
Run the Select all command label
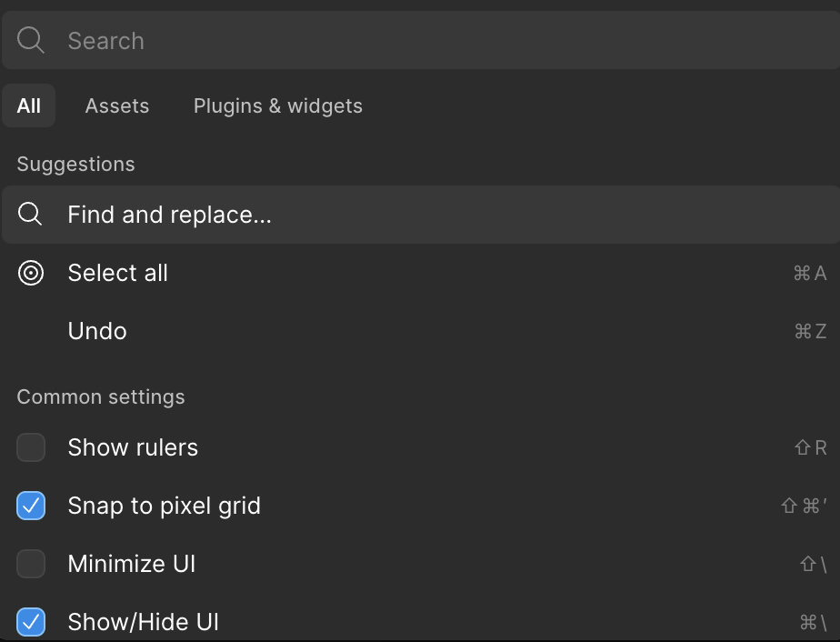118,273
